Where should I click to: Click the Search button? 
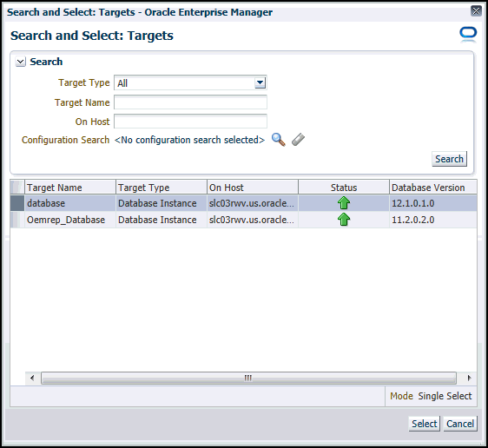coord(449,159)
